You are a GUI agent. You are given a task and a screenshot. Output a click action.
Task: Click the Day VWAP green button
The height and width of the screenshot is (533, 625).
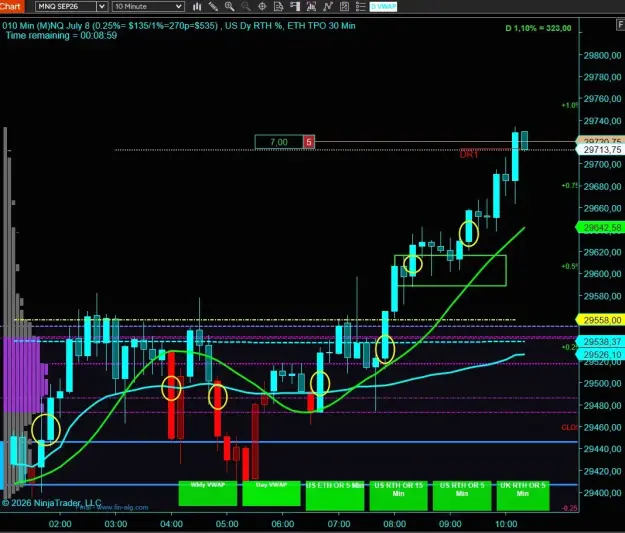point(271,494)
